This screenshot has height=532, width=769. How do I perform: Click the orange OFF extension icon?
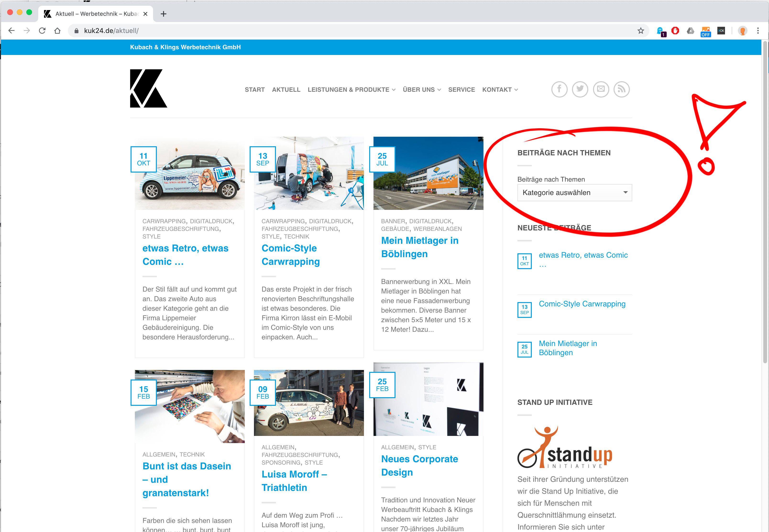(x=706, y=31)
